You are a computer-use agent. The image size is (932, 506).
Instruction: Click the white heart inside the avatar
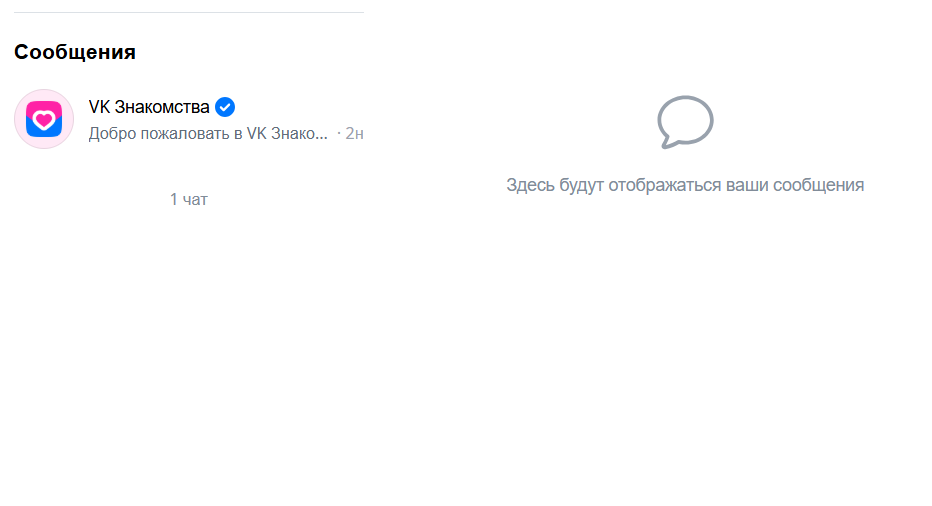coord(44,120)
